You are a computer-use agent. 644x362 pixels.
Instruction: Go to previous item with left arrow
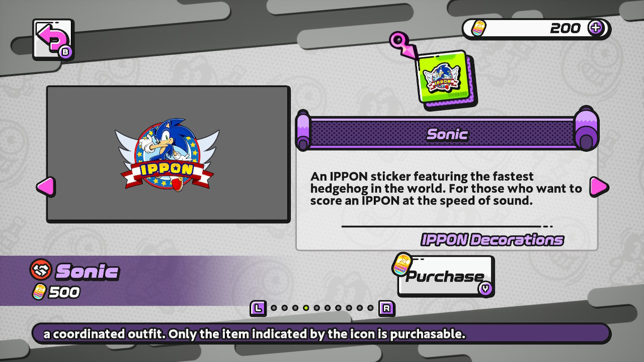click(45, 187)
